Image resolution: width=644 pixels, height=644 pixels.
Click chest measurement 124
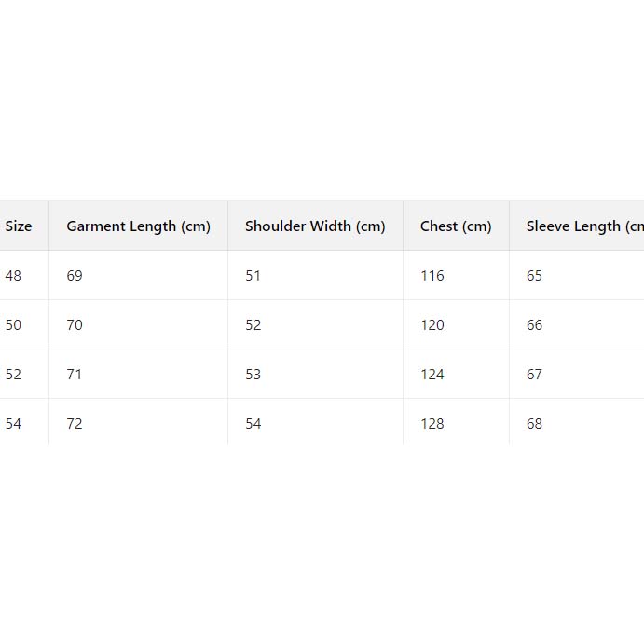click(x=432, y=375)
